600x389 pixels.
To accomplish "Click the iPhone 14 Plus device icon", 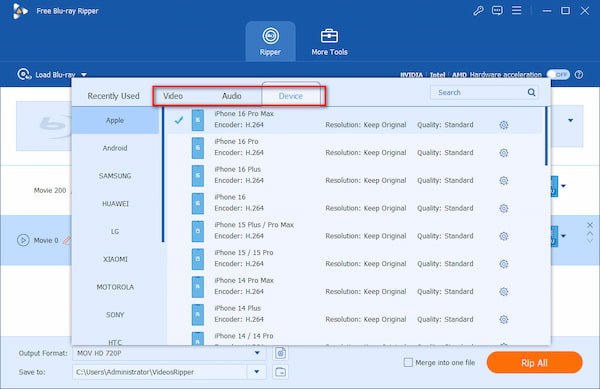I will [x=198, y=314].
